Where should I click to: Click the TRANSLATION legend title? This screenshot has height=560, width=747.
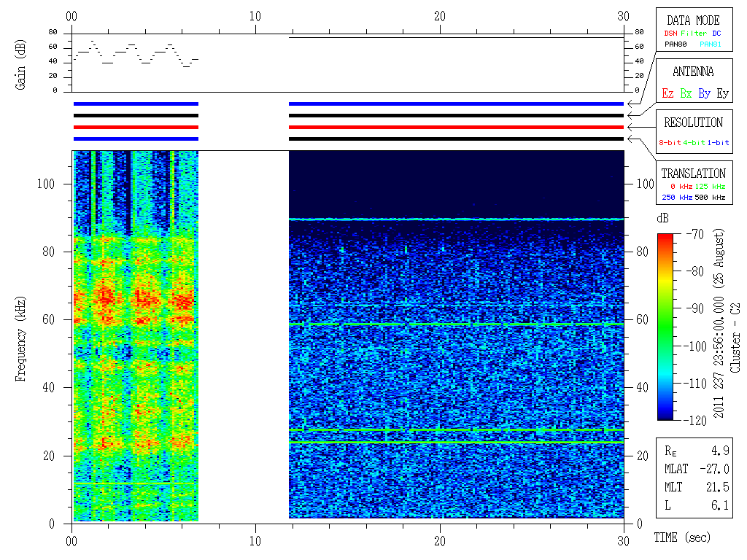pyautogui.click(x=693, y=174)
